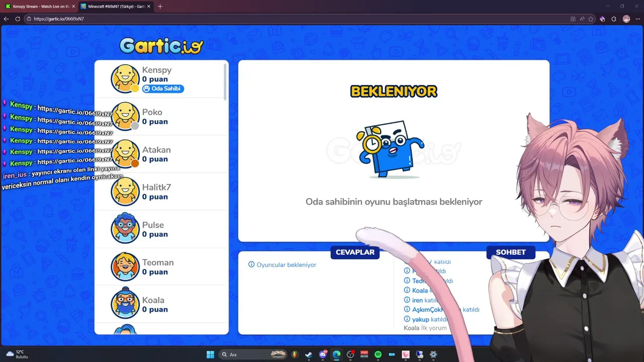Select Atakan's player avatar
The width and height of the screenshot is (644, 362).
click(125, 154)
